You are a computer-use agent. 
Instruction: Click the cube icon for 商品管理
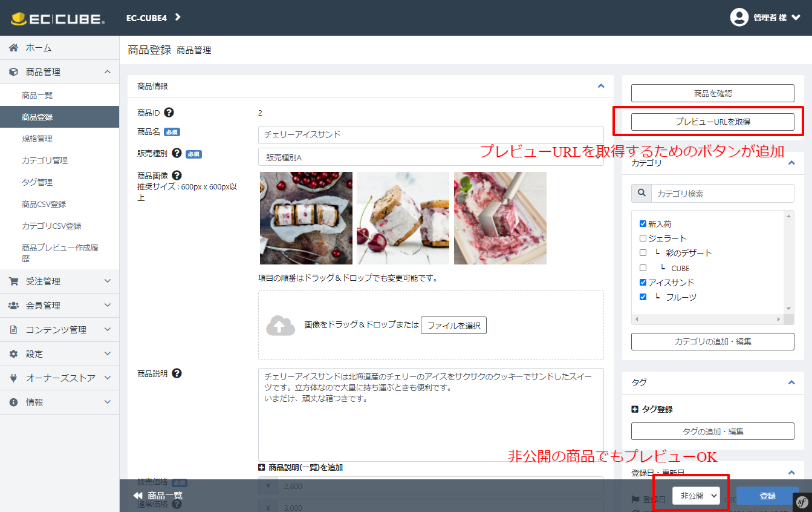[13, 72]
